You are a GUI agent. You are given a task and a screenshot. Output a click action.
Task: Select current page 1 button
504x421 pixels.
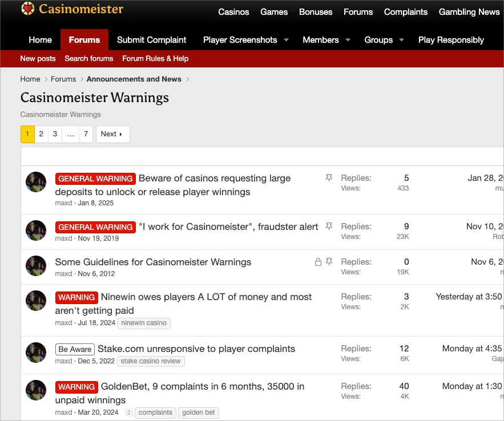(27, 134)
